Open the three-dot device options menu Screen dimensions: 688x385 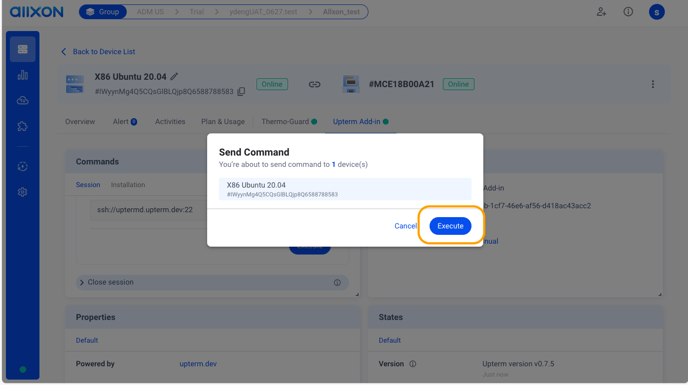click(653, 84)
